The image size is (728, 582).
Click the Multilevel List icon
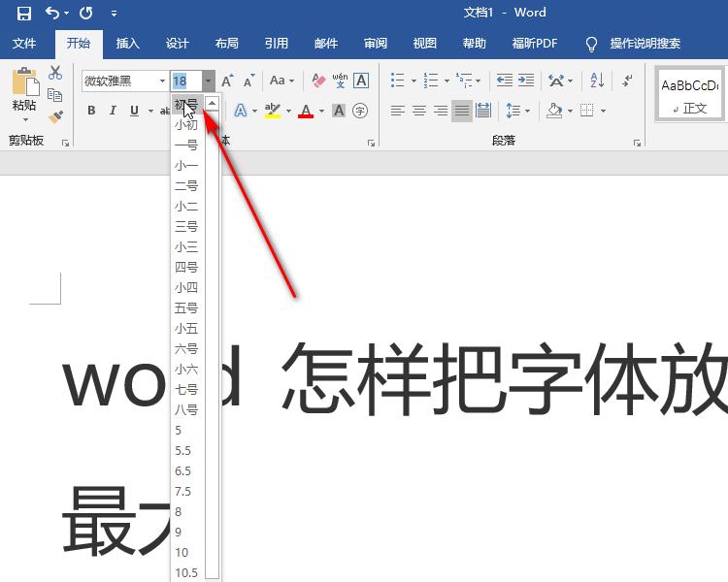(x=464, y=81)
